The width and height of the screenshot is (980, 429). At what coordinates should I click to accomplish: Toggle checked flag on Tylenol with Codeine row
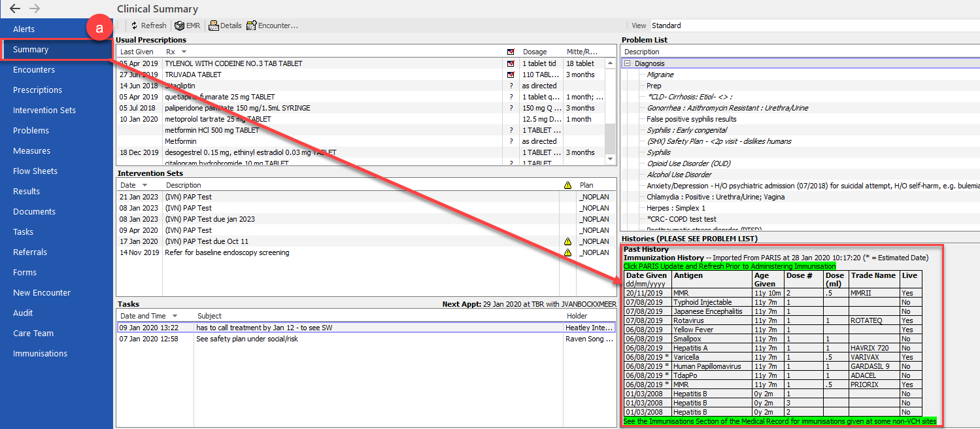point(511,63)
